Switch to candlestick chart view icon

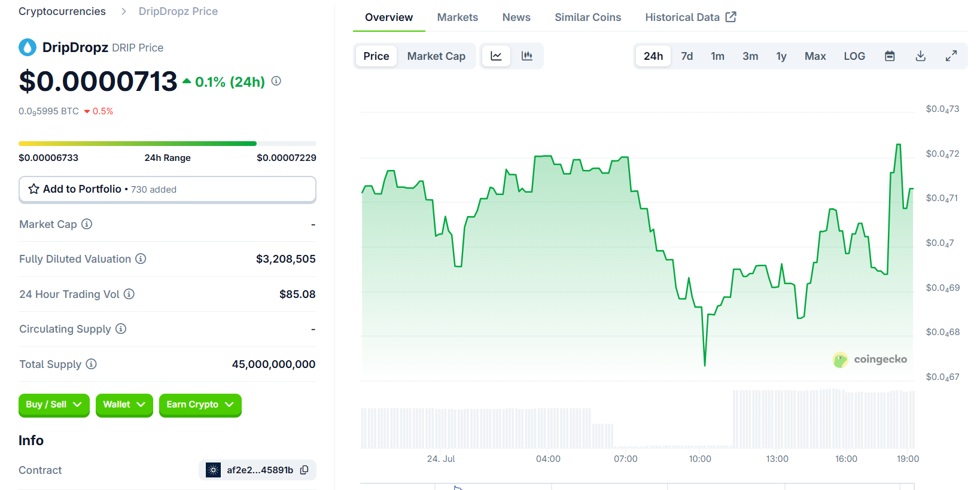[x=527, y=56]
